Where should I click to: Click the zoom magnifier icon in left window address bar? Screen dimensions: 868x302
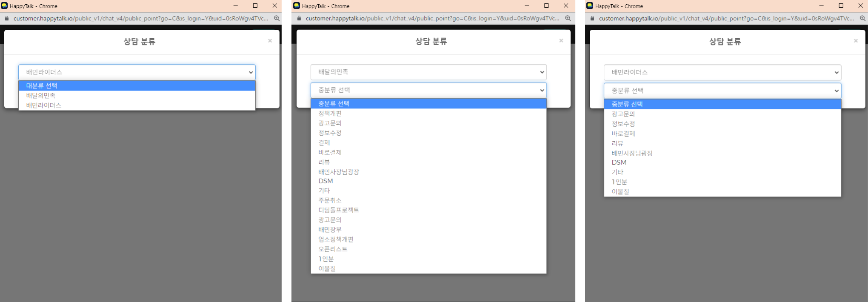click(x=277, y=18)
